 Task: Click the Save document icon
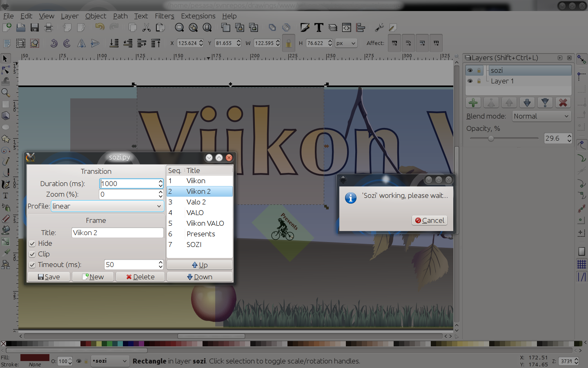[x=35, y=27]
